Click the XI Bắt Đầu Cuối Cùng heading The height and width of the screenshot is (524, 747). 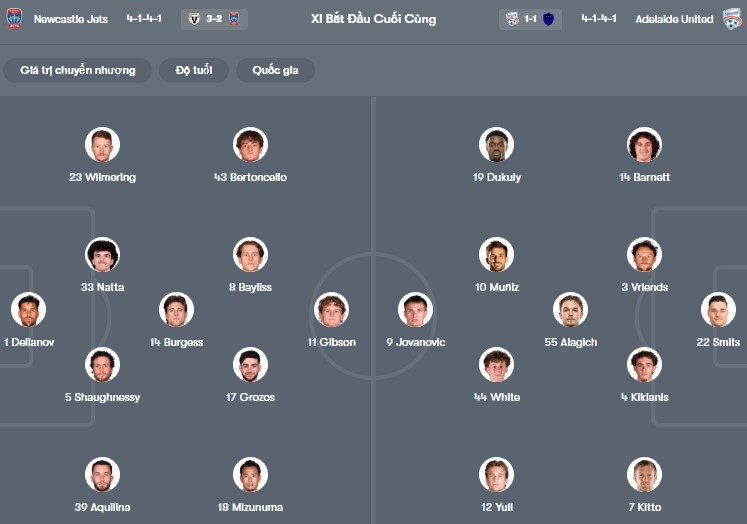point(373,19)
